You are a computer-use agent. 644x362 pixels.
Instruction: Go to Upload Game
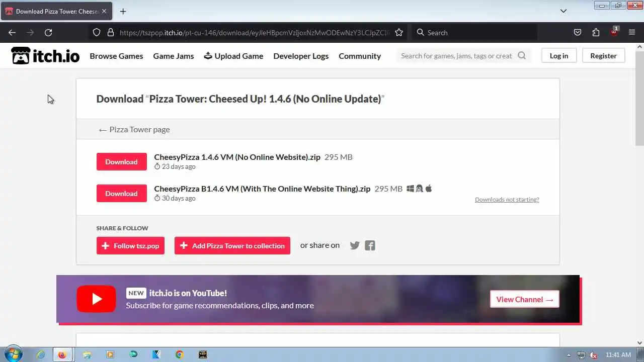[233, 56]
